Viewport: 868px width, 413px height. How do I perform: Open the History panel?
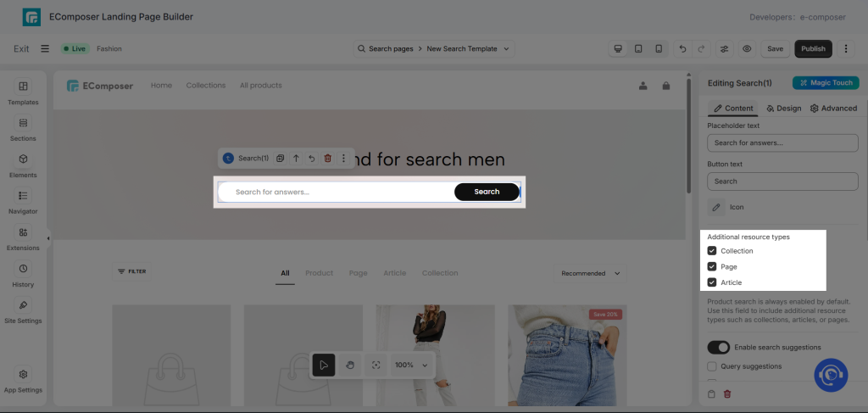[x=23, y=275]
